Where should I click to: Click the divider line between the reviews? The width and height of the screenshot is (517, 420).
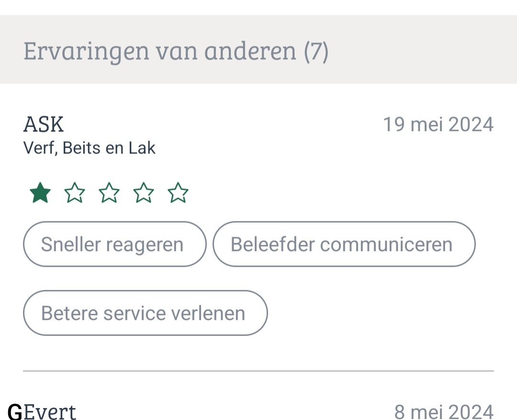click(258, 371)
